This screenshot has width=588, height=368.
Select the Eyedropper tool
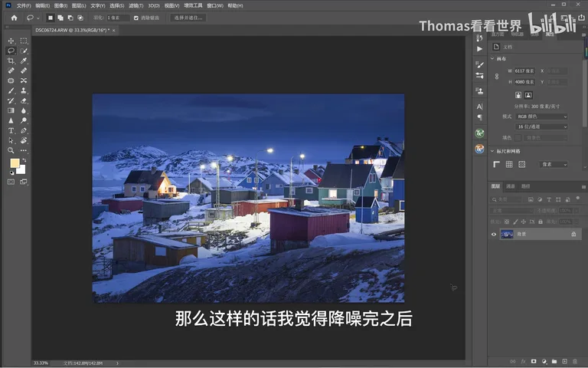coord(24,61)
